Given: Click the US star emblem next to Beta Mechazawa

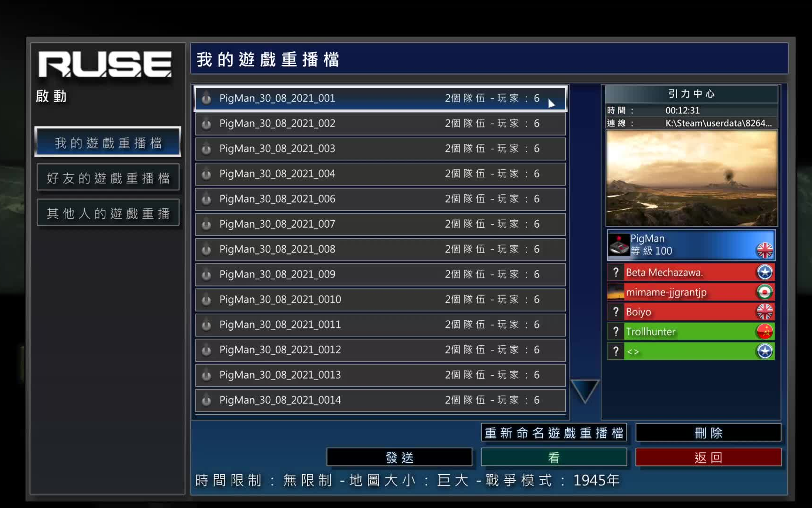Looking at the screenshot, I should click(x=765, y=272).
